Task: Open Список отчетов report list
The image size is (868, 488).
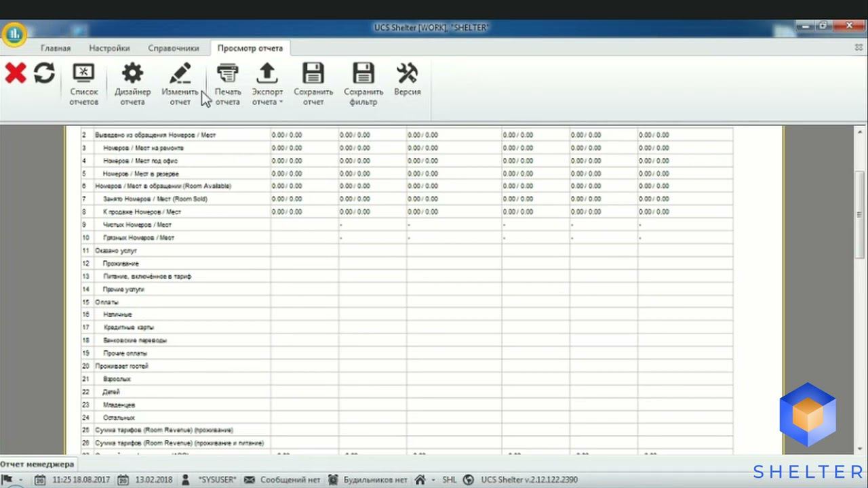Action: [x=83, y=84]
